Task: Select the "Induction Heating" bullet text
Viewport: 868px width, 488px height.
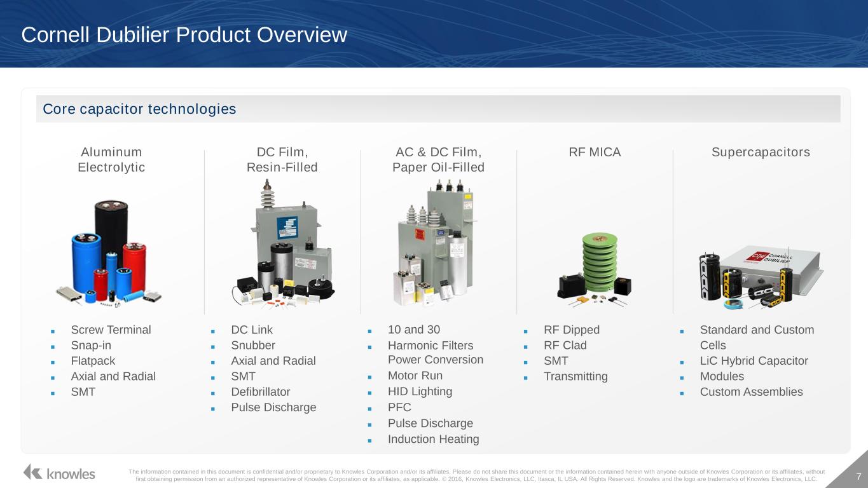Action: [x=434, y=439]
